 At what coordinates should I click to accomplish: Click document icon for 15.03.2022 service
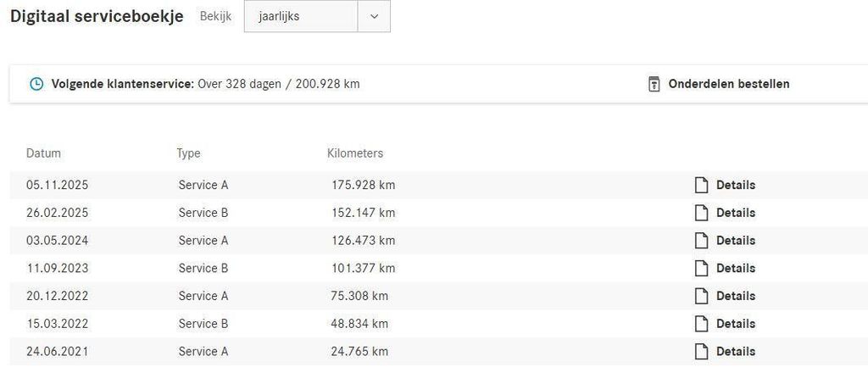[x=701, y=324]
